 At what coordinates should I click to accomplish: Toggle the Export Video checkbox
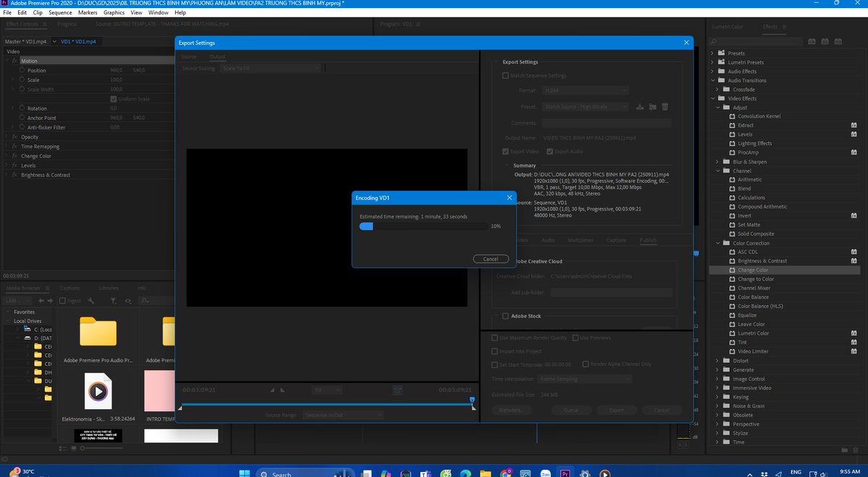click(x=506, y=152)
